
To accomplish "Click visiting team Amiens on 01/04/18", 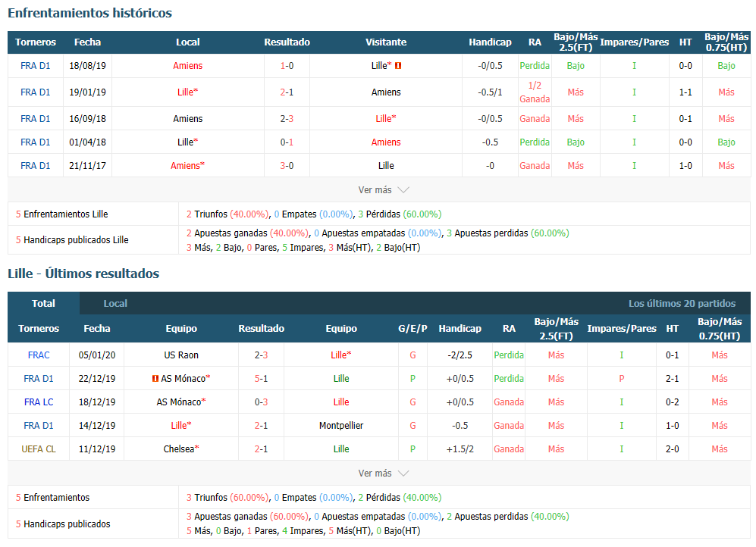I will 386,142.
